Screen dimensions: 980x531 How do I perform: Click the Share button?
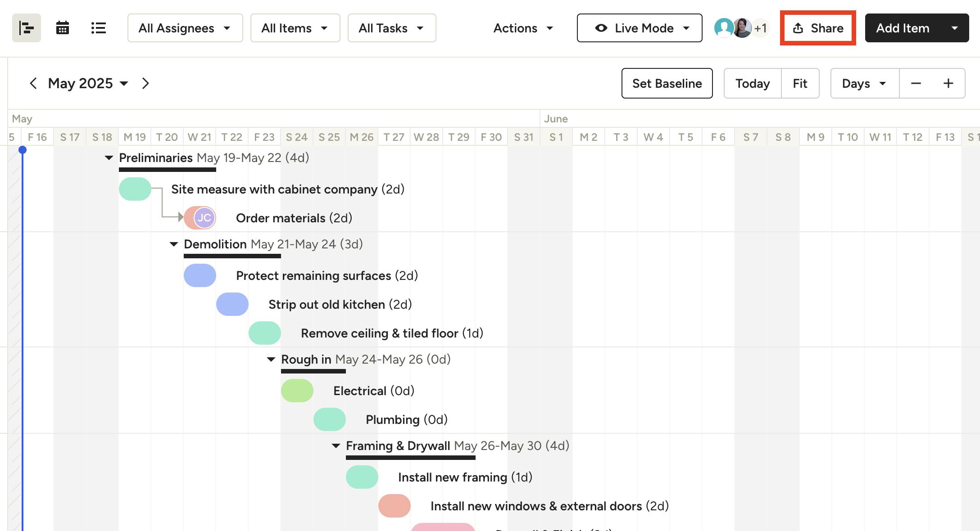(x=818, y=28)
